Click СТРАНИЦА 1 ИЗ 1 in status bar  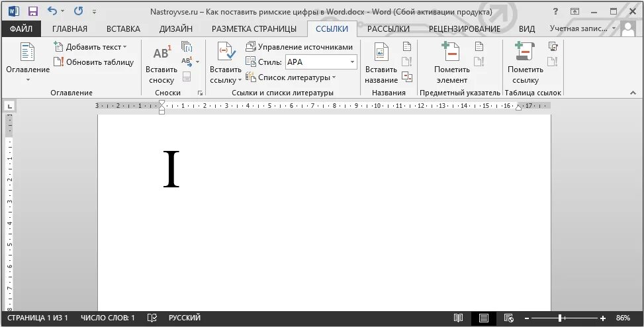click(x=37, y=318)
